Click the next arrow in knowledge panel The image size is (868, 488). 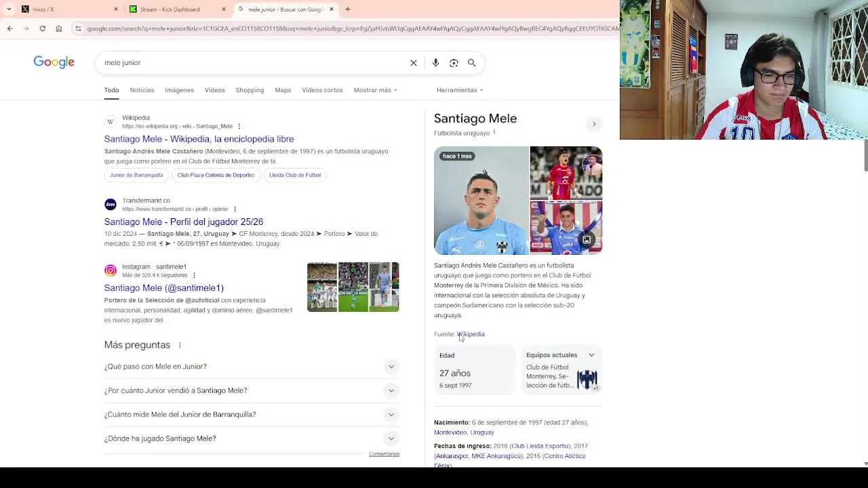click(594, 124)
